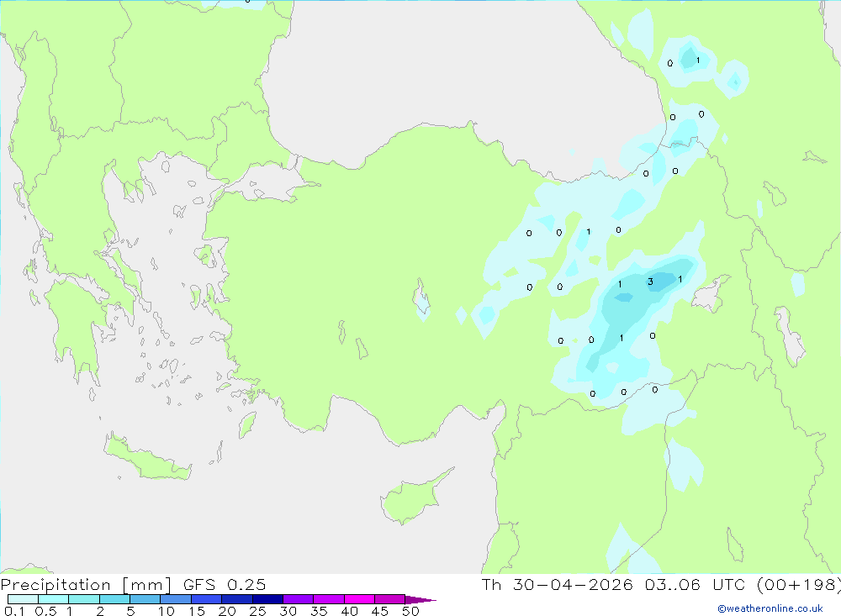Click the 30–35 mm violet legend swatch
841x616 pixels.
[298, 599]
